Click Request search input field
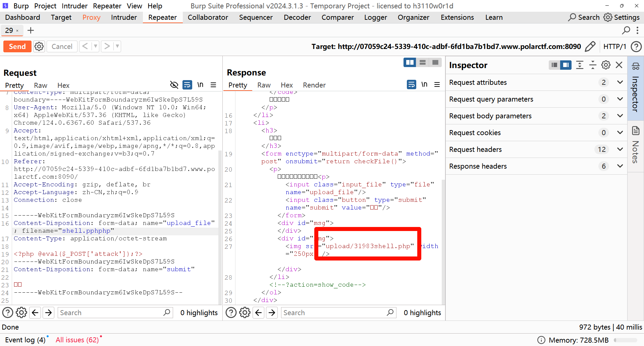This screenshot has height=346, width=644. (x=115, y=313)
